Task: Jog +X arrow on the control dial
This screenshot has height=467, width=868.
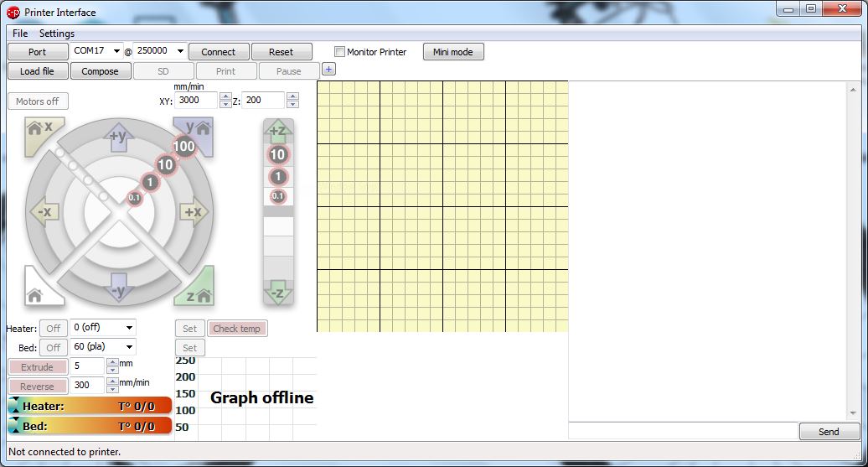Action: click(194, 212)
